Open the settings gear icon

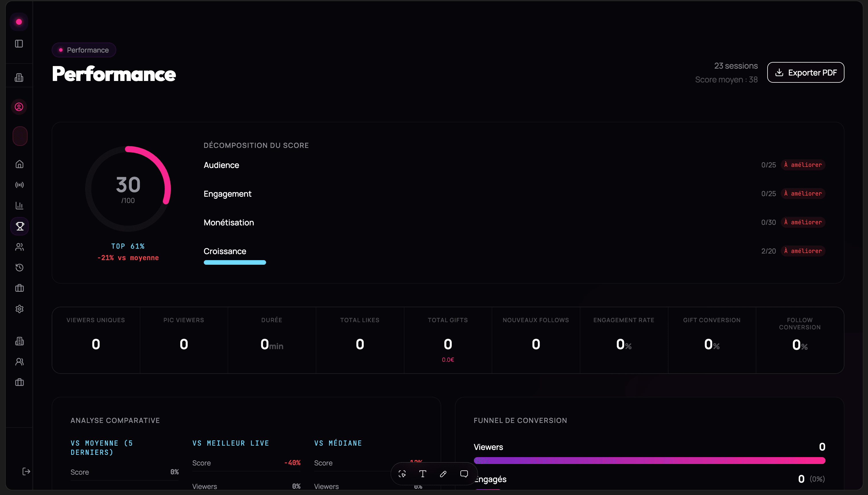[x=19, y=309]
